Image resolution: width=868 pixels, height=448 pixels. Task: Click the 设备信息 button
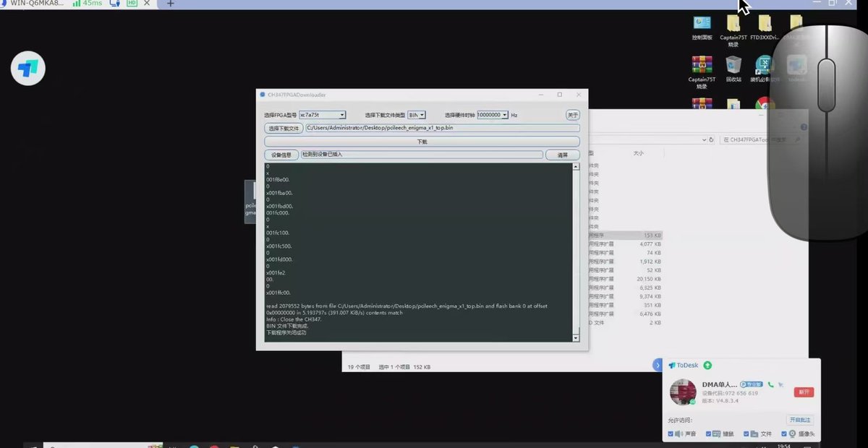(x=281, y=155)
